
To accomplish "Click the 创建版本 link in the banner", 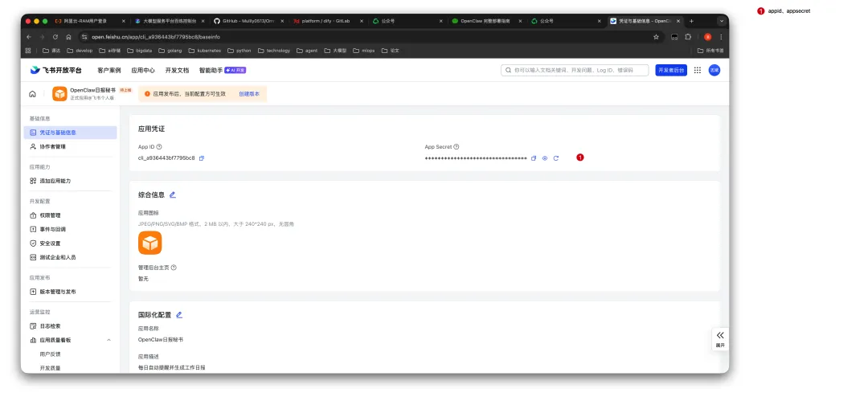I will pyautogui.click(x=249, y=94).
